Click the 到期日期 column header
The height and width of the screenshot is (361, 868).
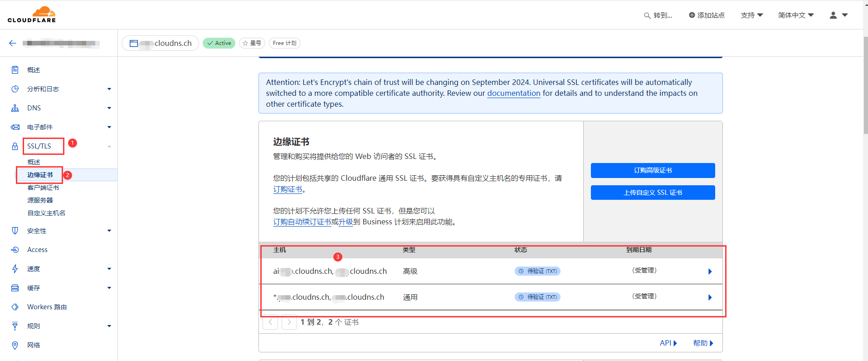(639, 250)
